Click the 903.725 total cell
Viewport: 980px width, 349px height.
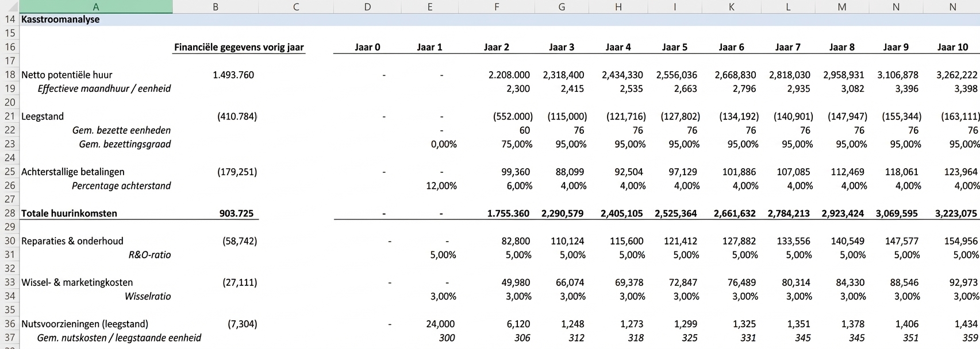tap(236, 214)
